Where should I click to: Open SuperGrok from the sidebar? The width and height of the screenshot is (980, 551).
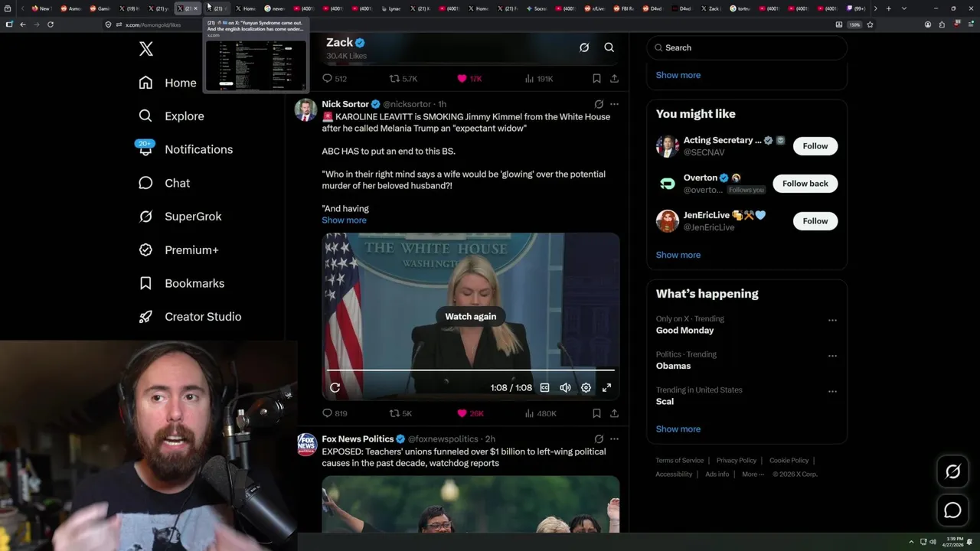pos(180,217)
